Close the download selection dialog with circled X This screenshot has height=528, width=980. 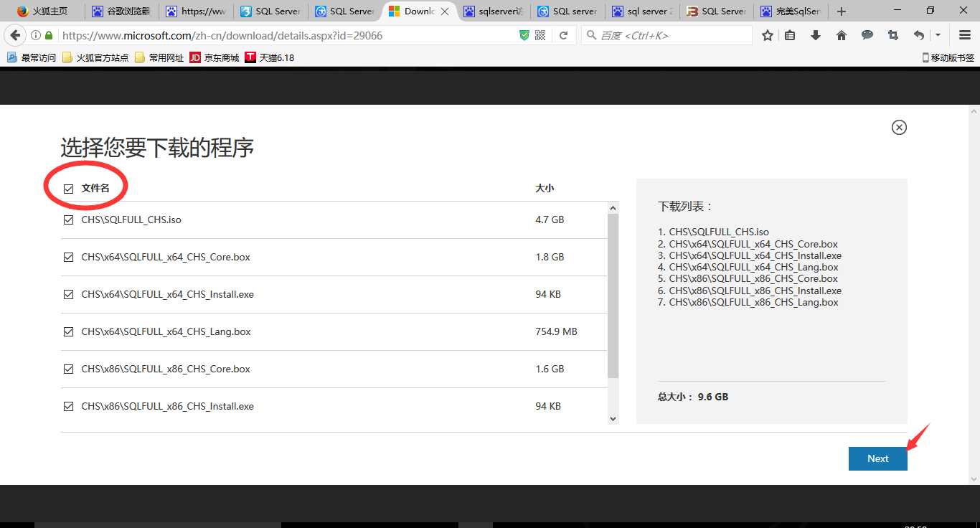[x=899, y=127]
